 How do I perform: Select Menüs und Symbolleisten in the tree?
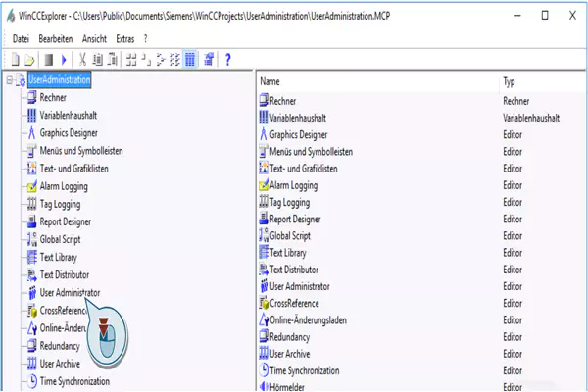click(x=81, y=151)
